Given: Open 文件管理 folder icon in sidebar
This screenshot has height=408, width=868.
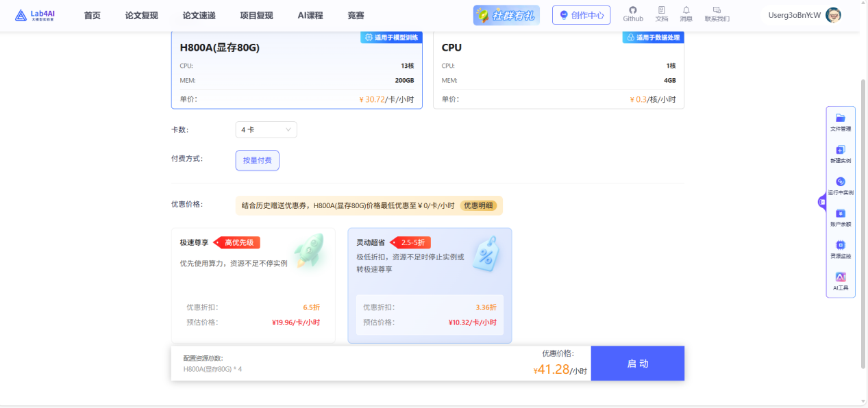Looking at the screenshot, I should tap(841, 118).
